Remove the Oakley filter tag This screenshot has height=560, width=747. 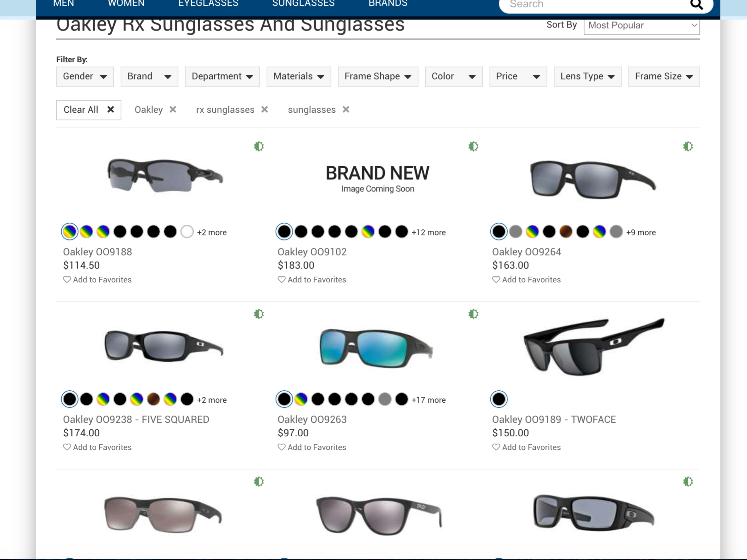coord(173,110)
